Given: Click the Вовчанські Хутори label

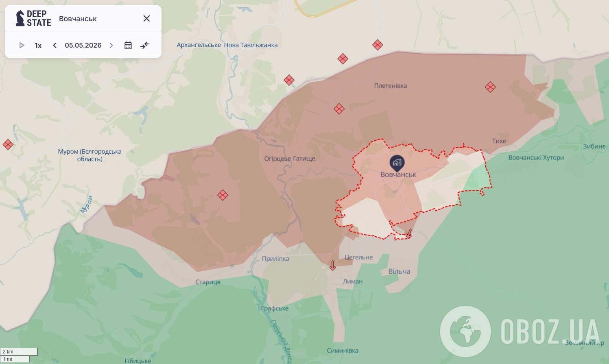Looking at the screenshot, I should click(x=536, y=157).
